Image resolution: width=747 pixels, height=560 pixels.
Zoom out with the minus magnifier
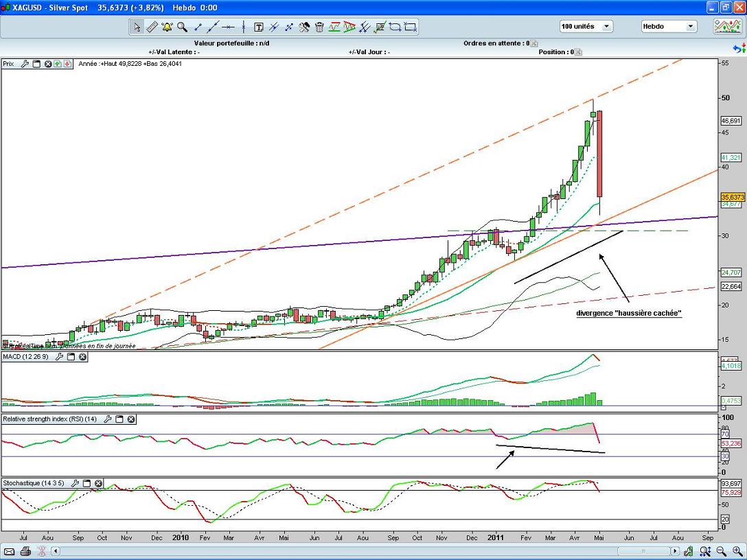[x=722, y=551]
